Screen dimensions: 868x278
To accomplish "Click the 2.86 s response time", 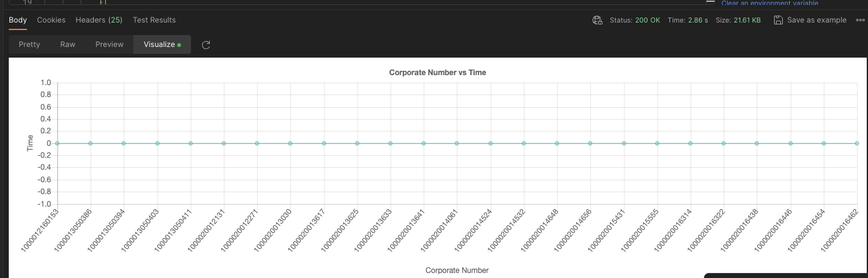I will pos(698,20).
